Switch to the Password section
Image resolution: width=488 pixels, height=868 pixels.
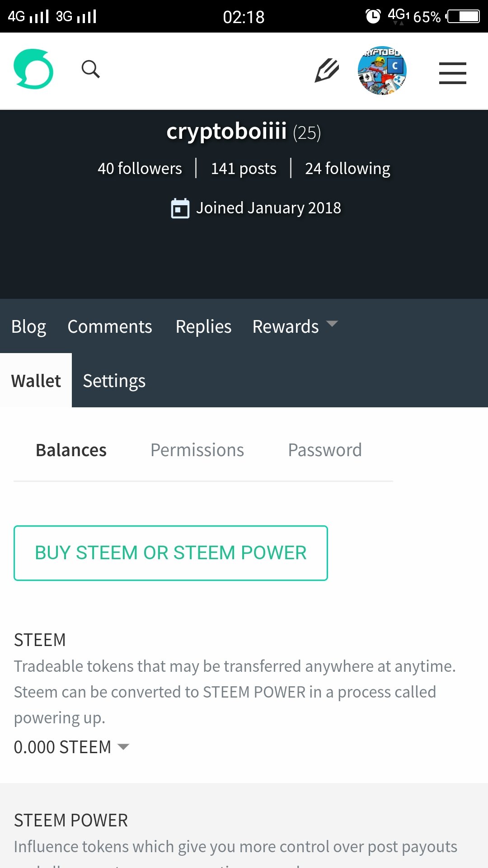[x=325, y=450]
